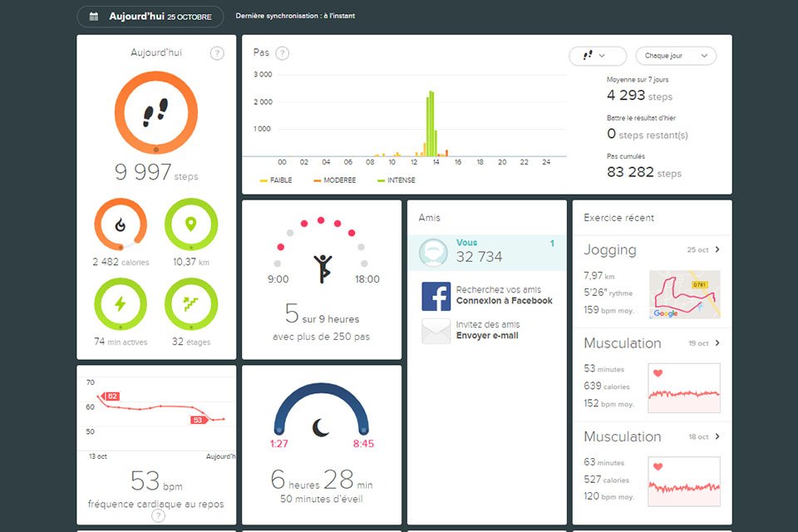798x532 pixels.
Task: Click the 74 min actives value
Action: [121, 342]
